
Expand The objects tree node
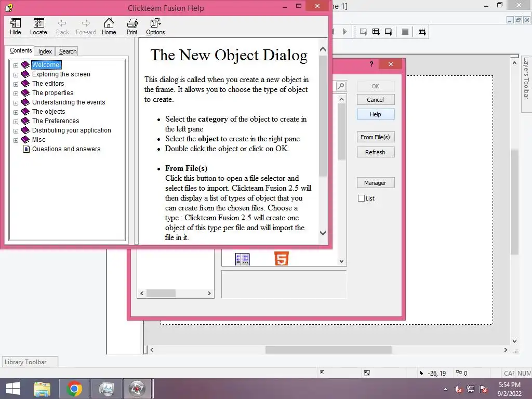[x=16, y=112]
